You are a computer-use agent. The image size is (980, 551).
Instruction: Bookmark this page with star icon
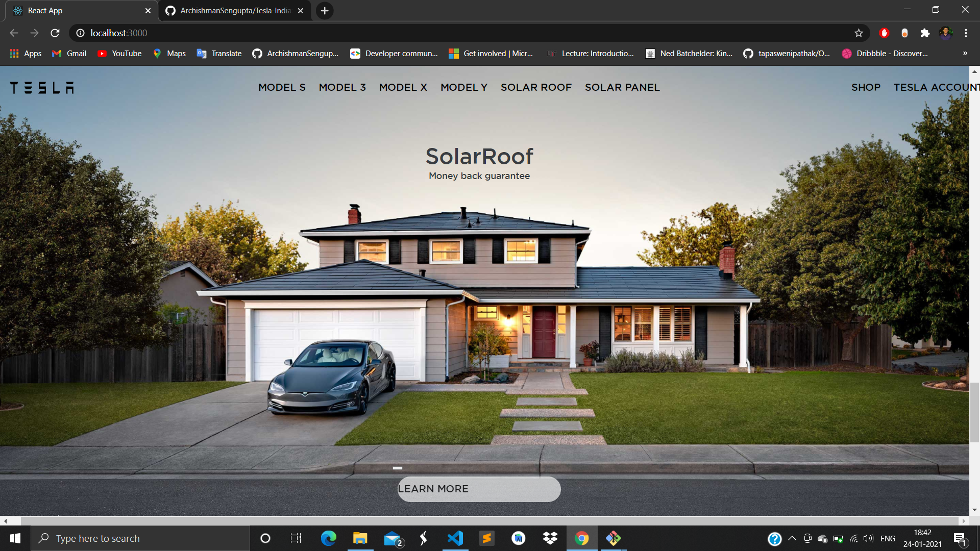pyautogui.click(x=859, y=33)
